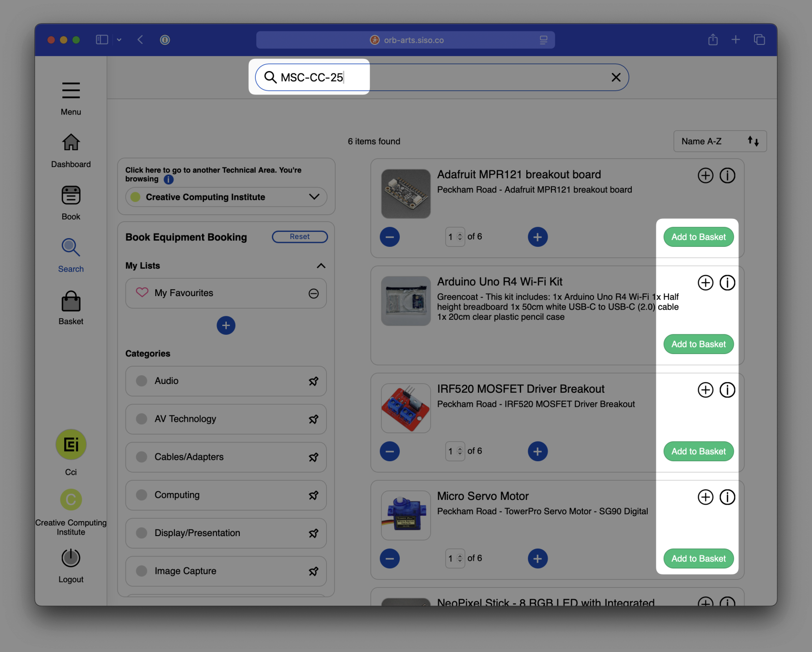Select the Image Capture category radio
The width and height of the screenshot is (812, 652).
click(x=142, y=571)
